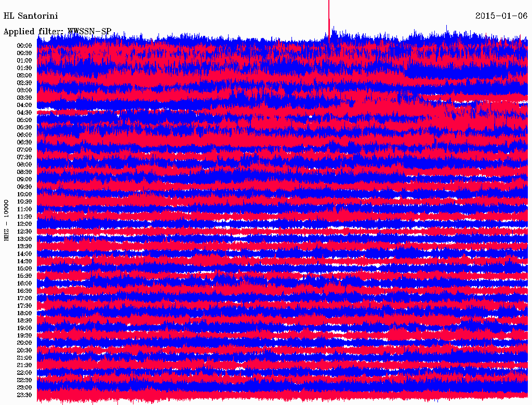Select the 13:30 time label

24,246
